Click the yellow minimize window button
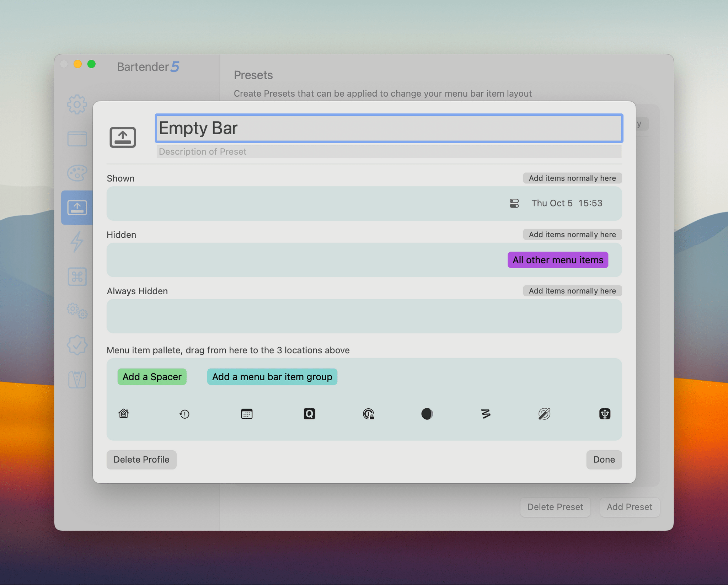Image resolution: width=728 pixels, height=585 pixels. click(x=77, y=64)
